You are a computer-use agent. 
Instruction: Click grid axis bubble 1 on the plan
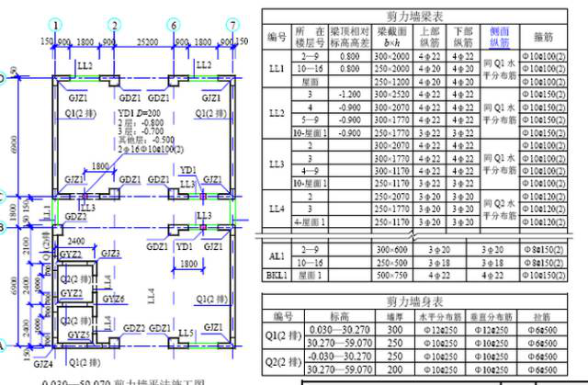tap(56, 26)
